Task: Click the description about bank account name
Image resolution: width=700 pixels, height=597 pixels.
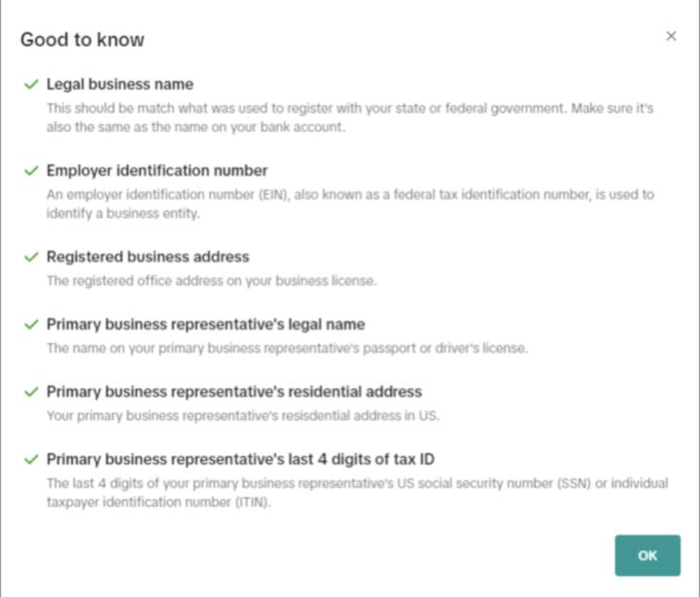Action: pyautogui.click(x=350, y=118)
